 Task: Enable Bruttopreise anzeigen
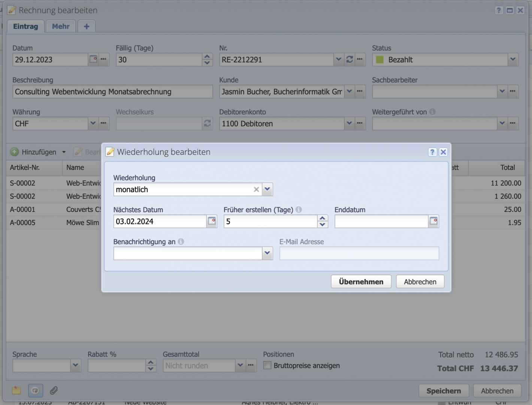click(x=267, y=365)
